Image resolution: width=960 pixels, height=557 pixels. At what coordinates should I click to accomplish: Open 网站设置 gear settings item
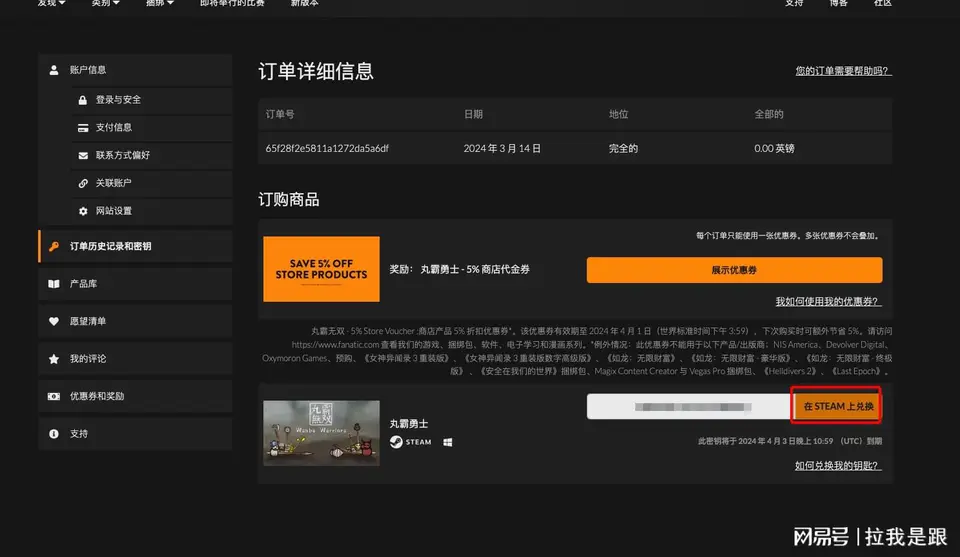coord(151,211)
